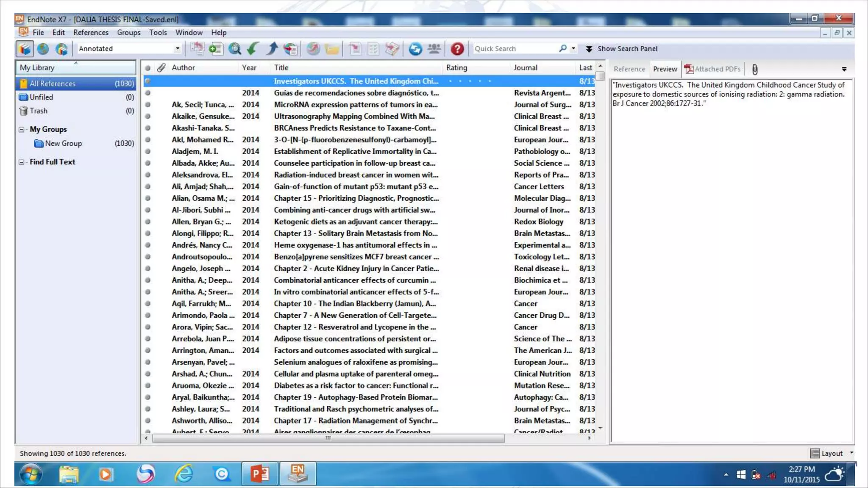This screenshot has width=868, height=488.
Task: Toggle read status dot for Akaike, Gensuke
Action: coord(147,116)
